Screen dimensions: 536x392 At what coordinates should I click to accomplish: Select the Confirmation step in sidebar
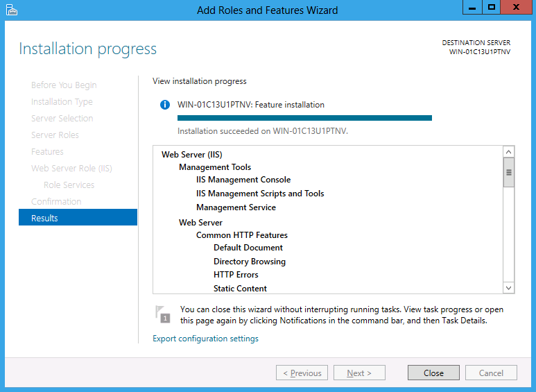pyautogui.click(x=56, y=201)
